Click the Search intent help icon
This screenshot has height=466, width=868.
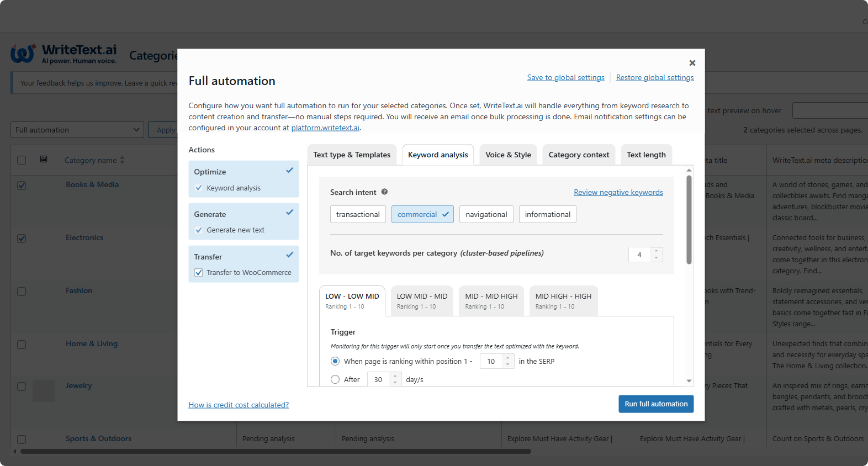[x=384, y=192]
